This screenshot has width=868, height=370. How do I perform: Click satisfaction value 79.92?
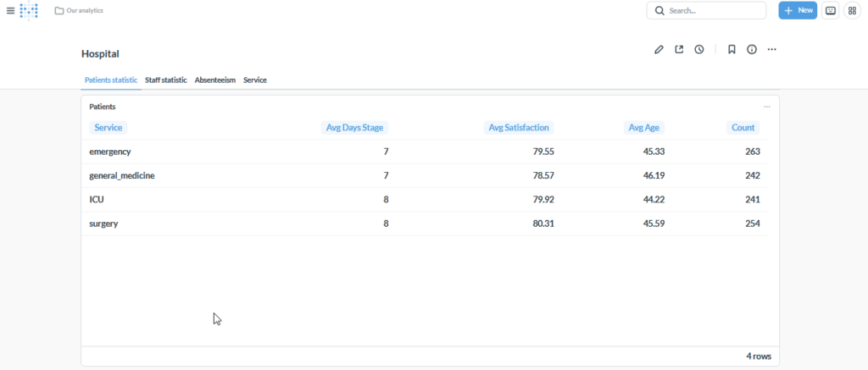tap(543, 200)
